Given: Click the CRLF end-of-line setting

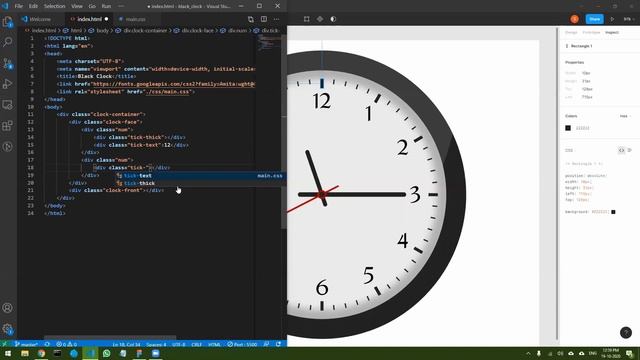Looking at the screenshot, I should coord(196,344).
